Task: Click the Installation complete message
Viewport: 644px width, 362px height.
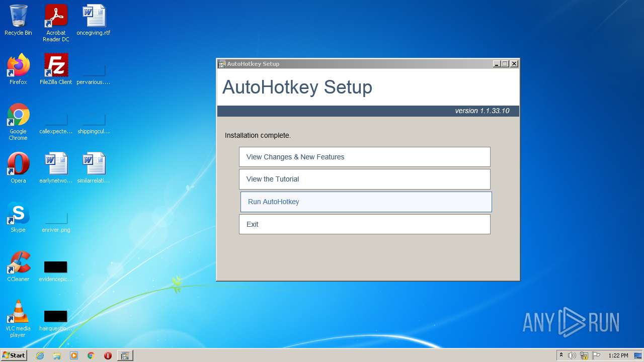Action: pos(258,135)
